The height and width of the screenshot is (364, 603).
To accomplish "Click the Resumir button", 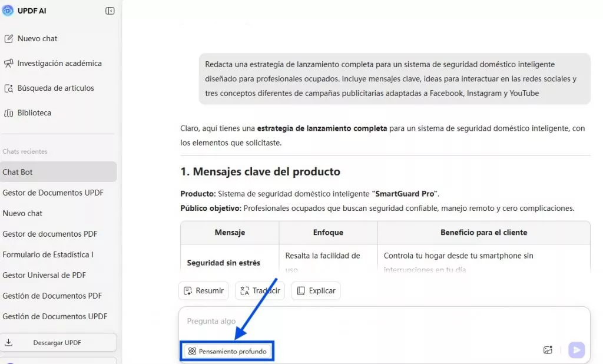I will (x=204, y=291).
